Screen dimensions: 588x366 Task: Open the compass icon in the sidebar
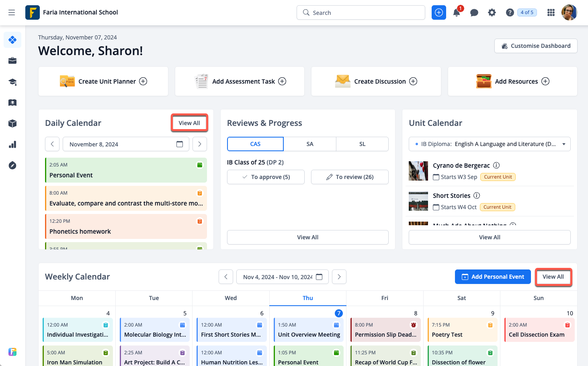[x=12, y=166]
